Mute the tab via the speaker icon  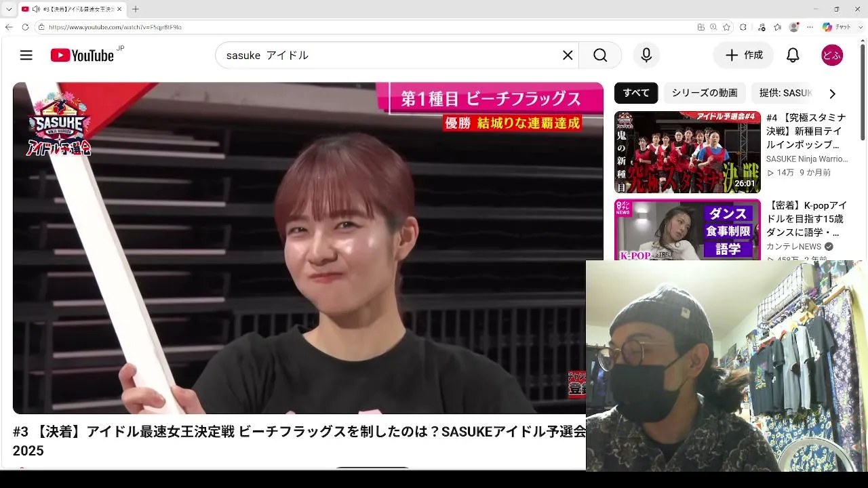pyautogui.click(x=35, y=9)
